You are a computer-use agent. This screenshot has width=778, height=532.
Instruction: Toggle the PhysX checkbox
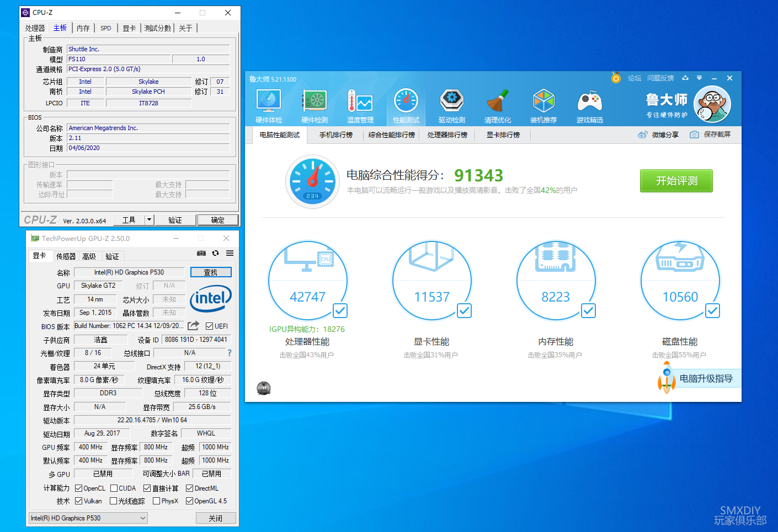click(156, 501)
